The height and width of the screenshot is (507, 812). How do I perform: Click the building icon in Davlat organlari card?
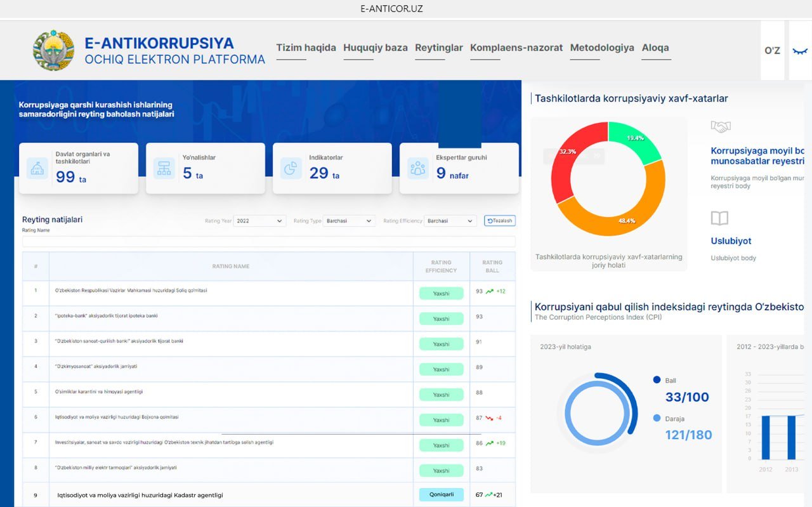(x=37, y=168)
